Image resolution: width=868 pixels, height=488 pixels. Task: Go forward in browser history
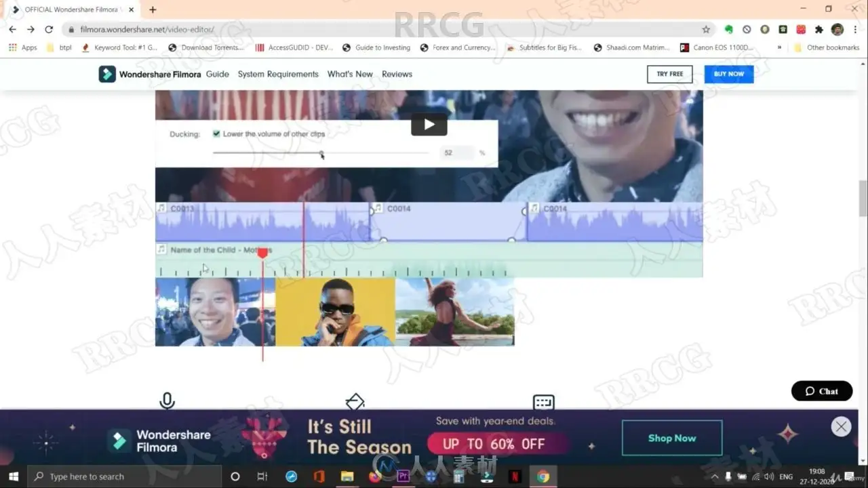point(31,29)
